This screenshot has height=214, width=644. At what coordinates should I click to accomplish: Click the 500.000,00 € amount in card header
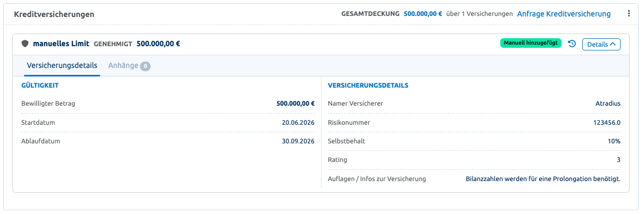(159, 44)
